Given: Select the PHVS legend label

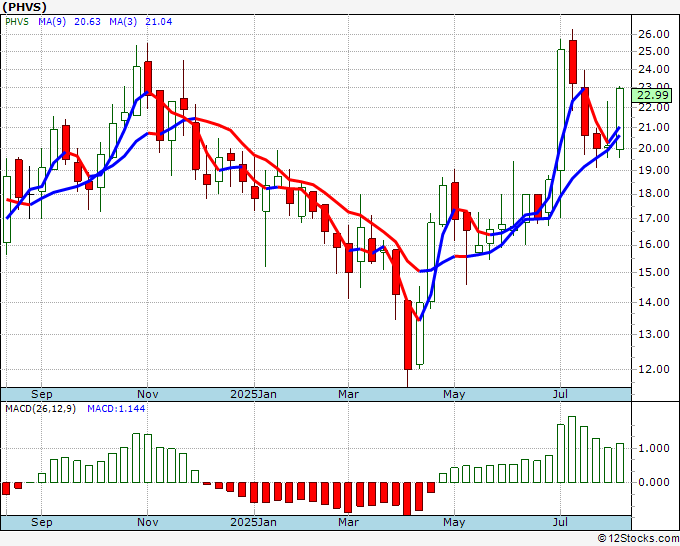Looking at the screenshot, I should tap(17, 21).
